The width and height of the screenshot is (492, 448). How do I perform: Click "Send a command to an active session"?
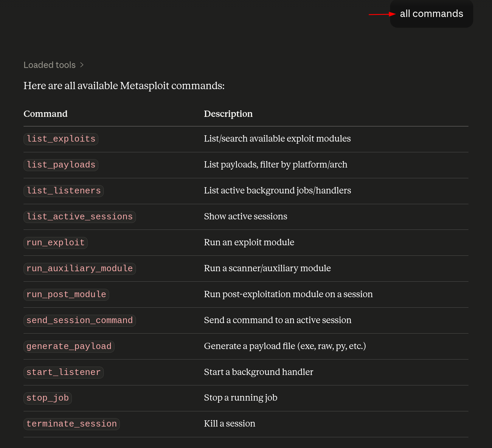pyautogui.click(x=277, y=320)
